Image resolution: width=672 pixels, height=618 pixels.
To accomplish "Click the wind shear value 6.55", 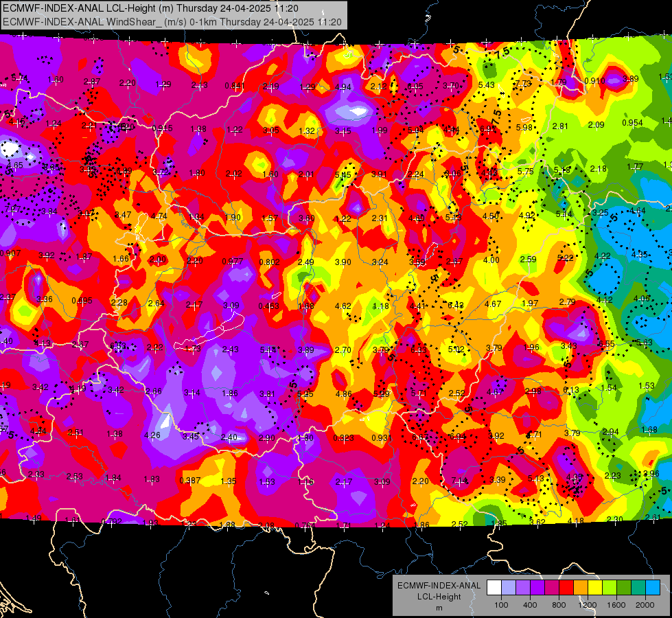I will (x=606, y=343).
